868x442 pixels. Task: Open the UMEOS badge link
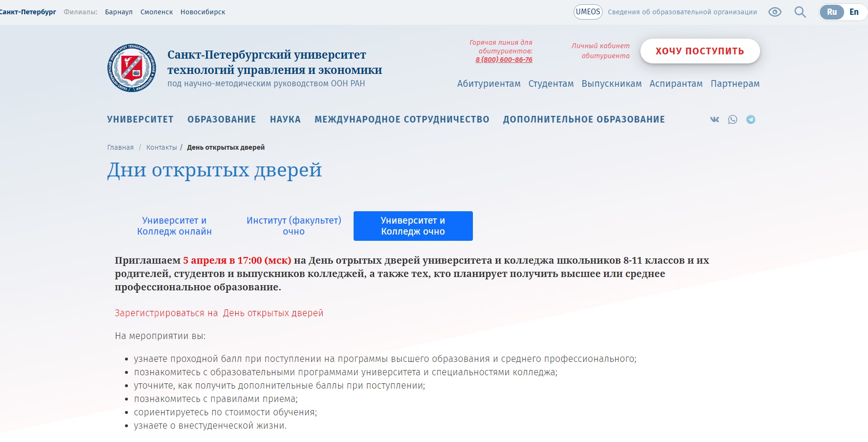tap(588, 12)
